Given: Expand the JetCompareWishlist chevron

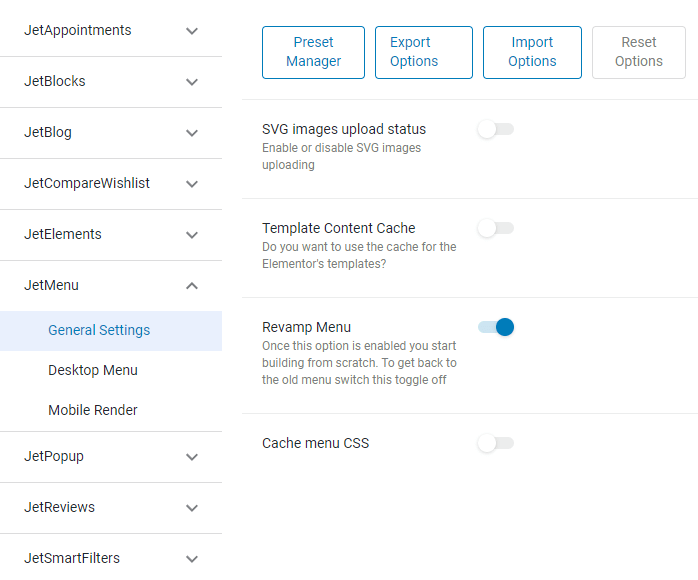Looking at the screenshot, I should pos(192,184).
